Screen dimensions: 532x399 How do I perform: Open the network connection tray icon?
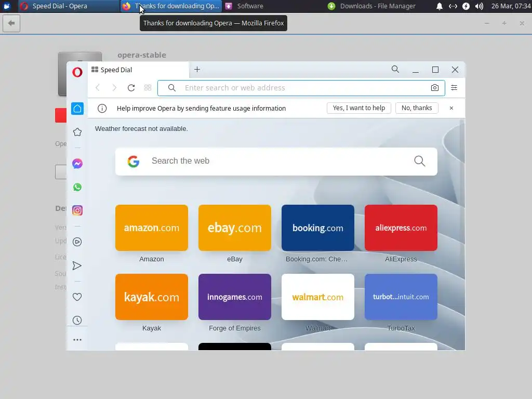pyautogui.click(x=453, y=6)
